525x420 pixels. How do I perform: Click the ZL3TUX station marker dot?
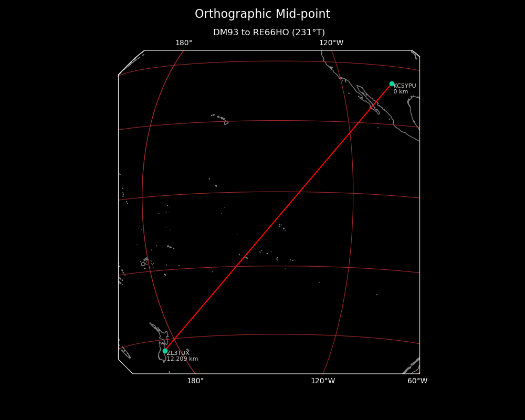click(165, 351)
